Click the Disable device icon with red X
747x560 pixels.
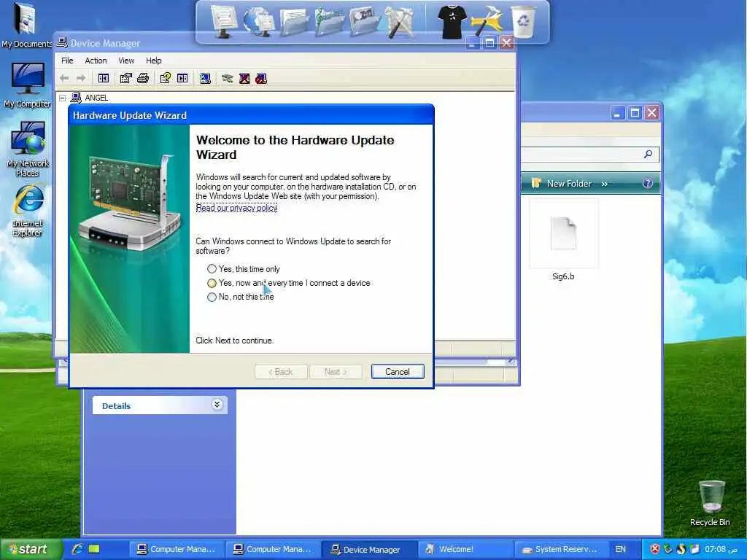click(x=244, y=78)
